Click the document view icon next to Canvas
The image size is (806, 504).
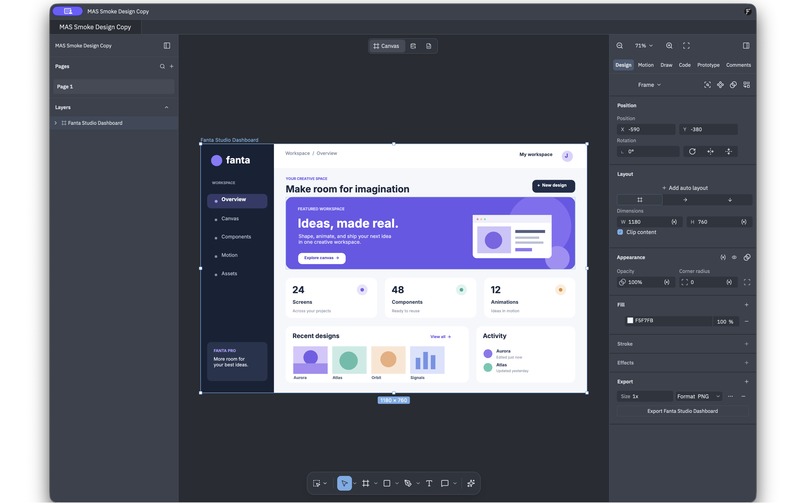coord(429,46)
